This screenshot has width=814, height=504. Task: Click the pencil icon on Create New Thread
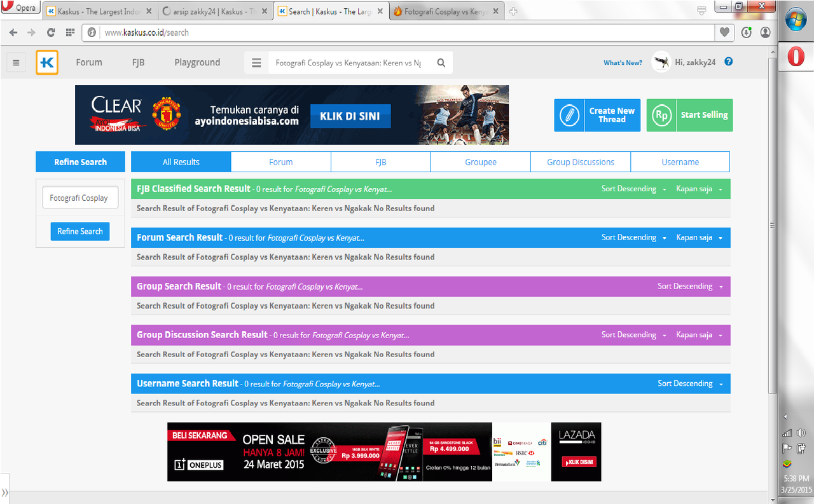tap(569, 115)
